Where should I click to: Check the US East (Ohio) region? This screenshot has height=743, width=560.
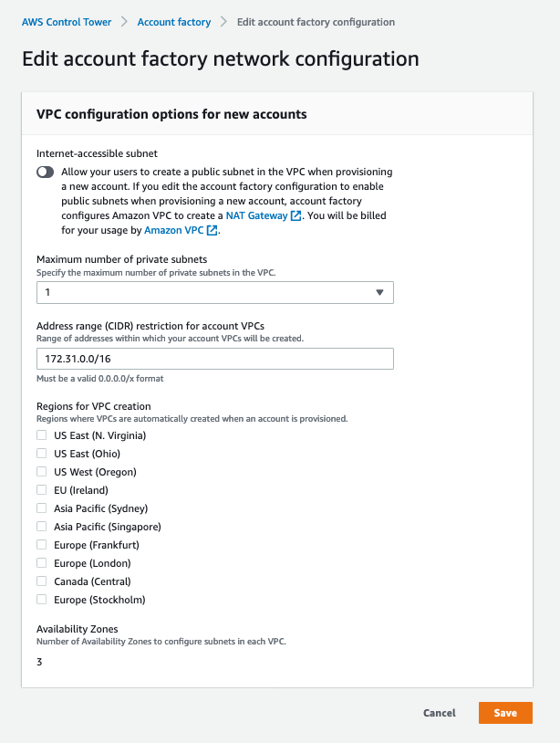point(41,454)
